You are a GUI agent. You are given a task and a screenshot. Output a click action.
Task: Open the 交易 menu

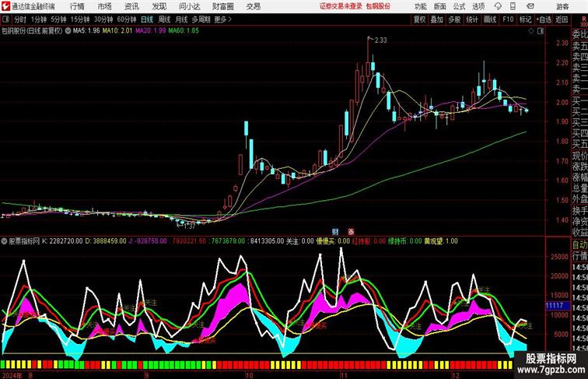pos(253,6)
